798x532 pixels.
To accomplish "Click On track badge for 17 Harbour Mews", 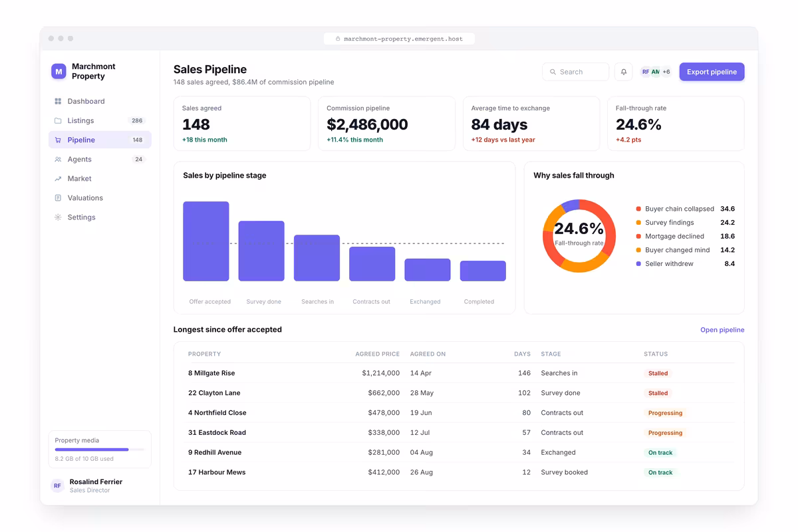I will (660, 472).
